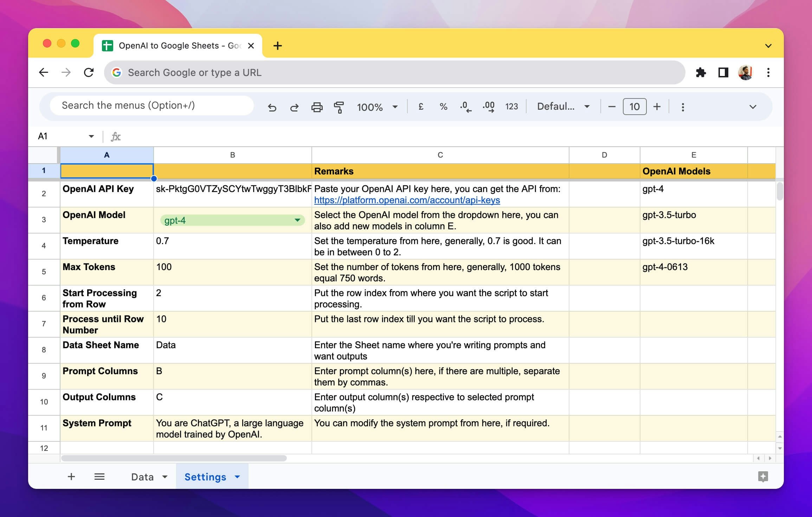Select the Remarks header cell
Viewport: 812px width, 517px height.
tap(440, 171)
